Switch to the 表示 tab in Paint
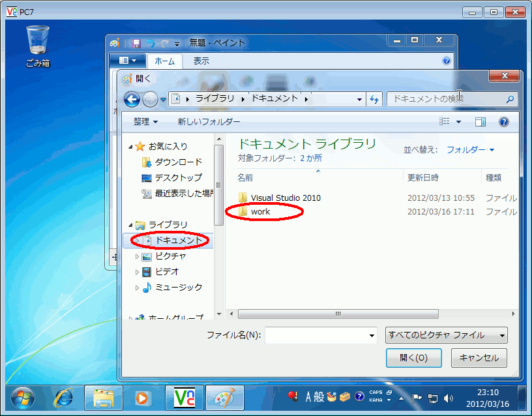The height and width of the screenshot is (416, 532). pos(201,61)
